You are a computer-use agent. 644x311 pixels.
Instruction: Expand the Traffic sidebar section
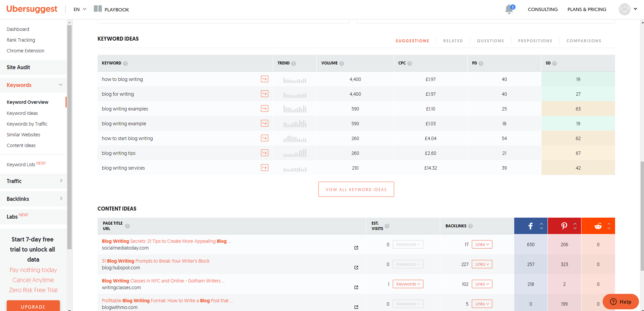pyautogui.click(x=33, y=181)
